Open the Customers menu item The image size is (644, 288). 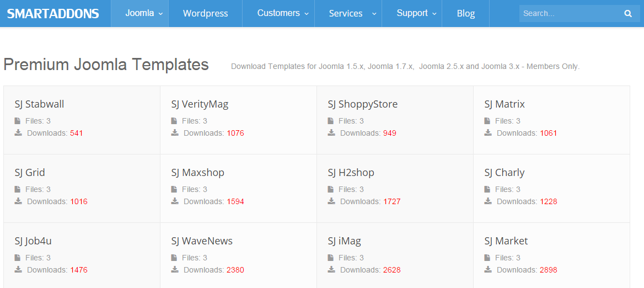[x=278, y=13]
